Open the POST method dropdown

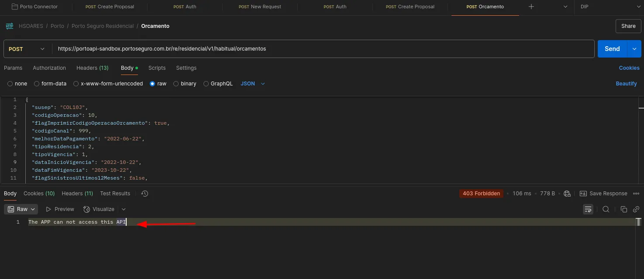tap(27, 49)
